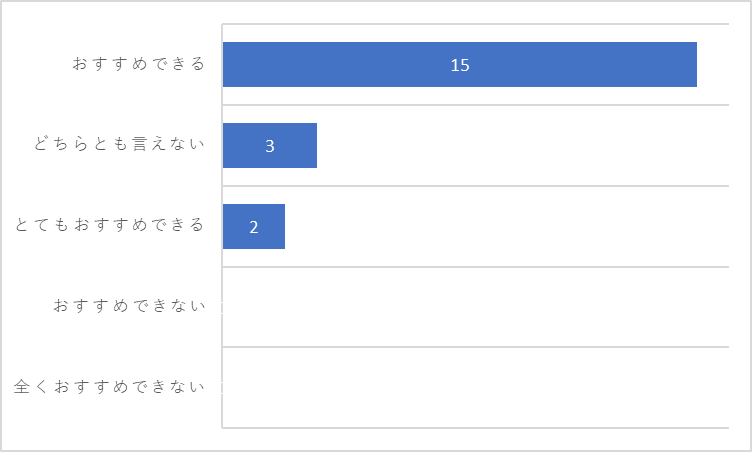This screenshot has width=752, height=452.
Task: Click empty plot area right of とてもおすすめできる bar
Action: pyautogui.click(x=507, y=226)
